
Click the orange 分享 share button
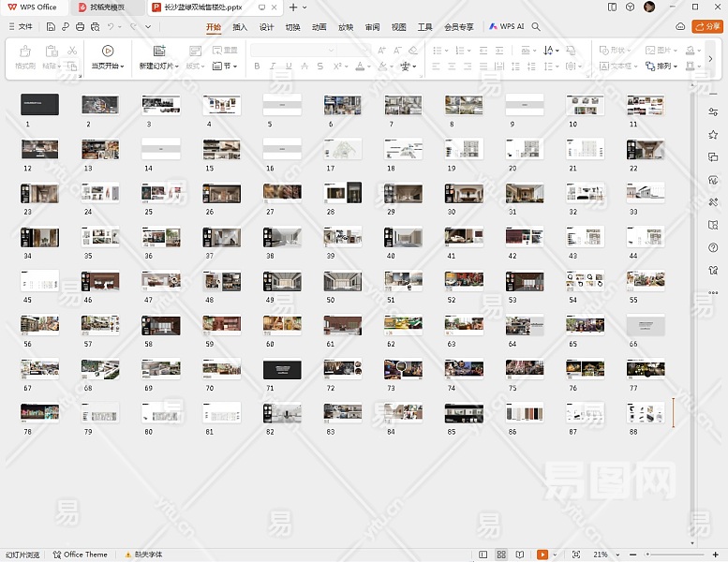[706, 27]
